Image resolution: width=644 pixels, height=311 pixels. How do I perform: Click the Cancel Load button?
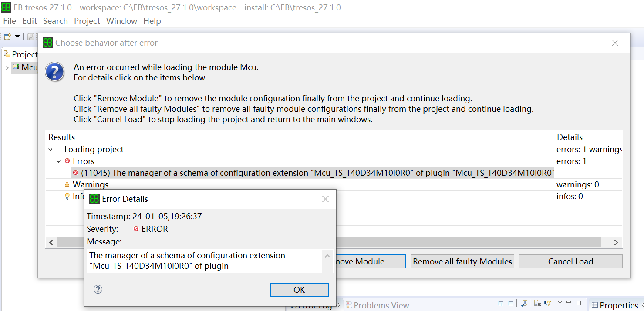pyautogui.click(x=570, y=261)
